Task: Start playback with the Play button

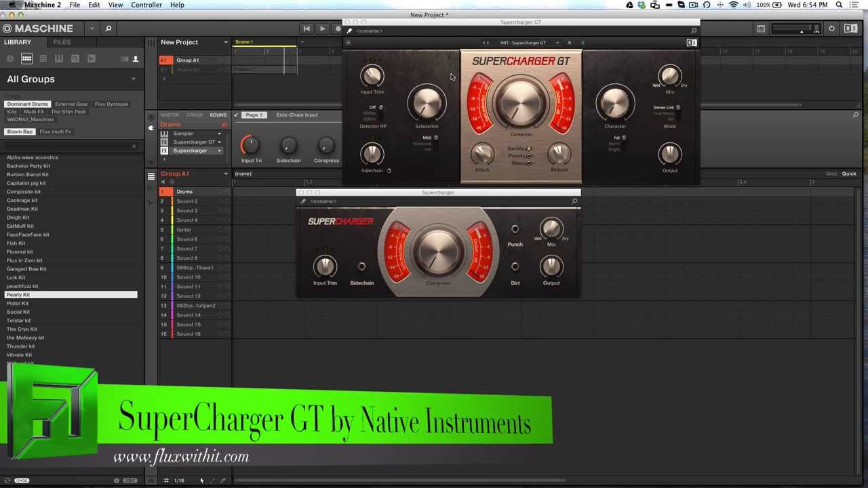Action: pyautogui.click(x=322, y=28)
